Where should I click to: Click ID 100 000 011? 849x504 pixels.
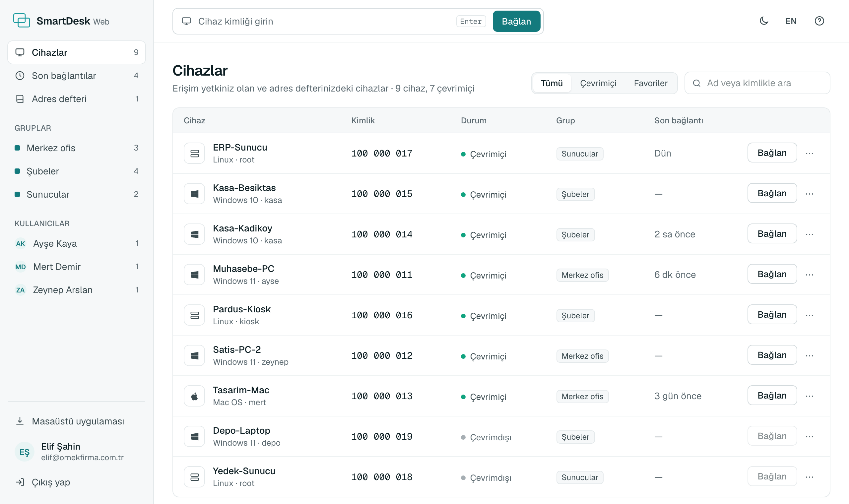coord(382,275)
